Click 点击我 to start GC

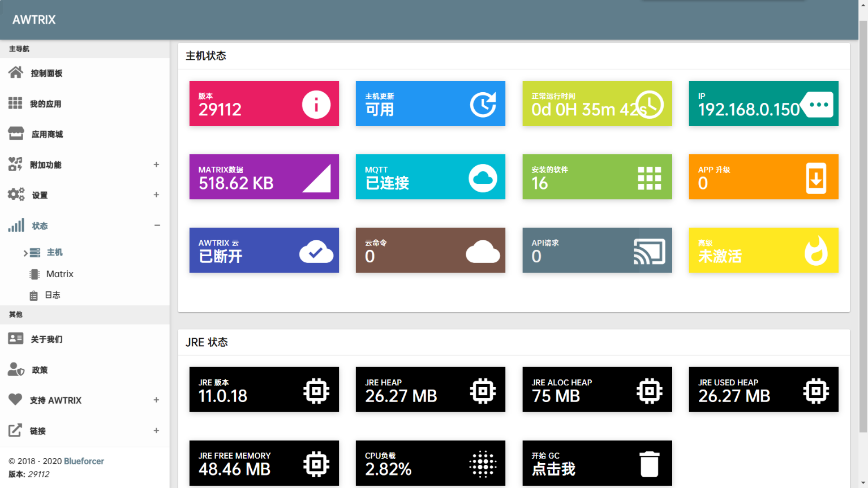pos(553,469)
